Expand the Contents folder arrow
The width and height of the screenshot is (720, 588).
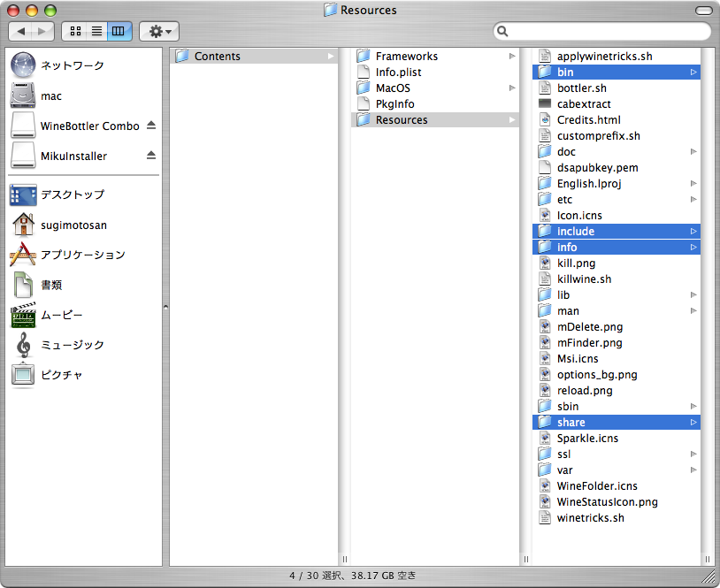tap(331, 56)
